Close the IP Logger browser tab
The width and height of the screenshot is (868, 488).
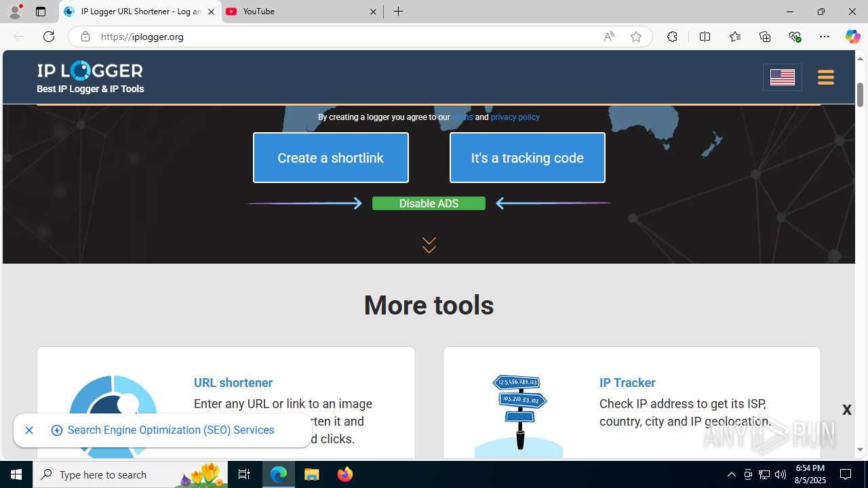tap(211, 12)
